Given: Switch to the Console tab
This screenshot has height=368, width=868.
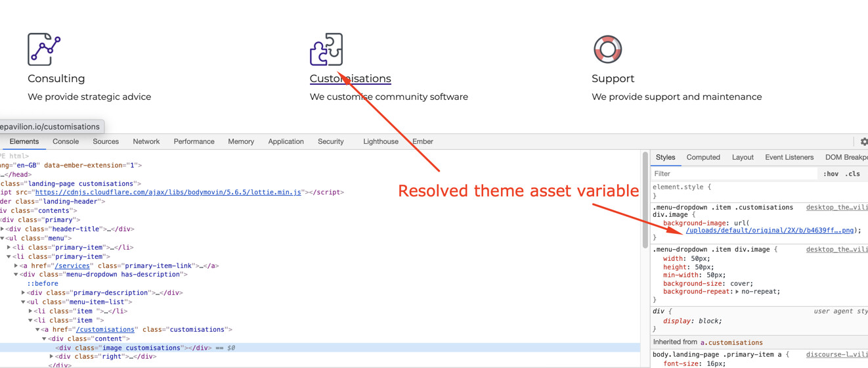Looking at the screenshot, I should [66, 141].
